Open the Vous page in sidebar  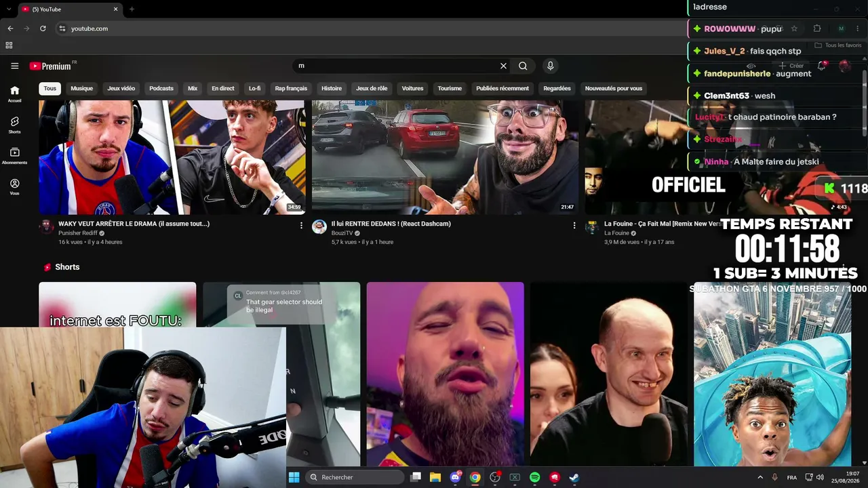tap(14, 186)
